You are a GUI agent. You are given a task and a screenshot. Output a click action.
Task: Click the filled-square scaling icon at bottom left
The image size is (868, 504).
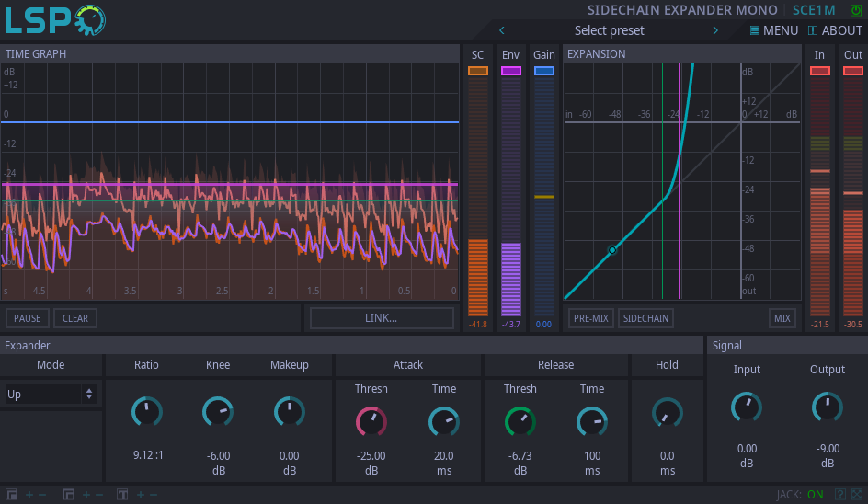click(11, 495)
